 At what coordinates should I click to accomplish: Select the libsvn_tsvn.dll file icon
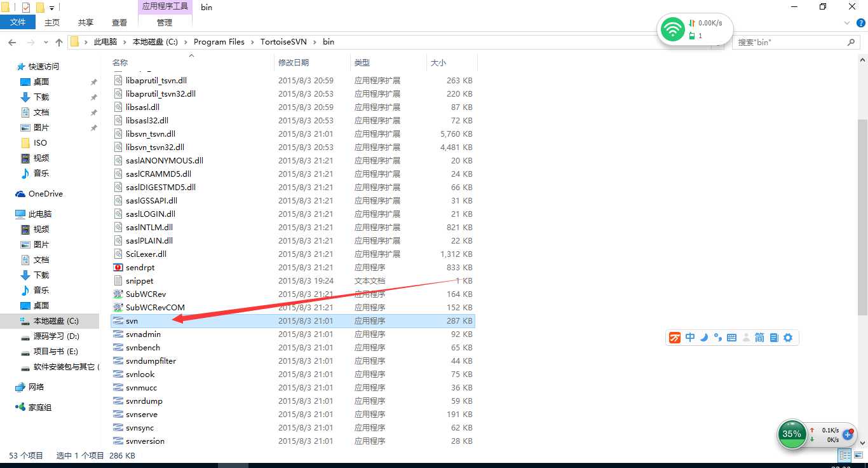point(118,134)
